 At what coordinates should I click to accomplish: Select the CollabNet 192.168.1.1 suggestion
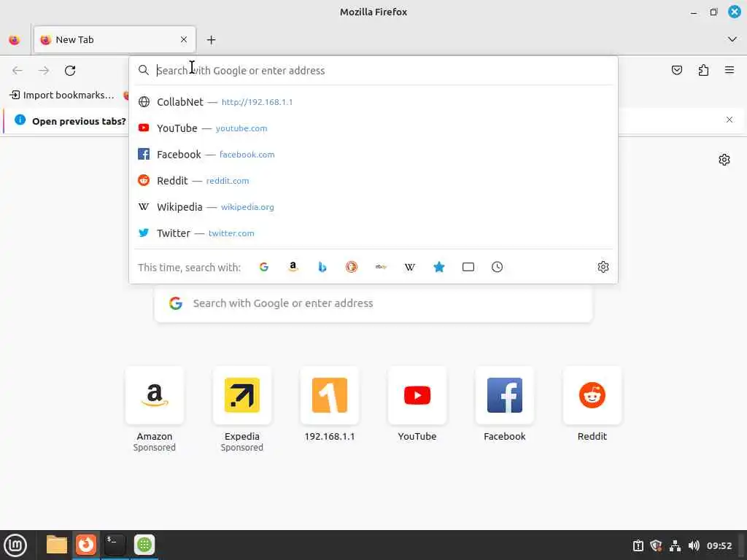tap(373, 102)
